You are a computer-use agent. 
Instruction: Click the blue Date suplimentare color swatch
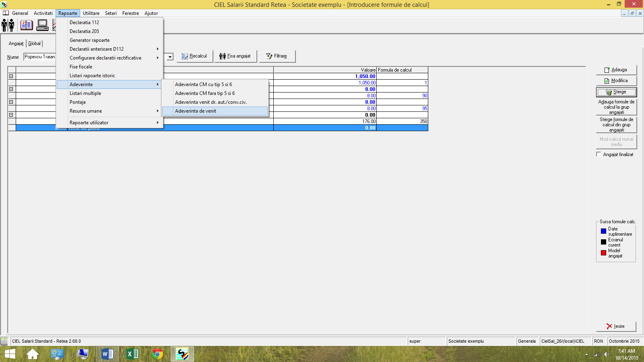point(603,231)
